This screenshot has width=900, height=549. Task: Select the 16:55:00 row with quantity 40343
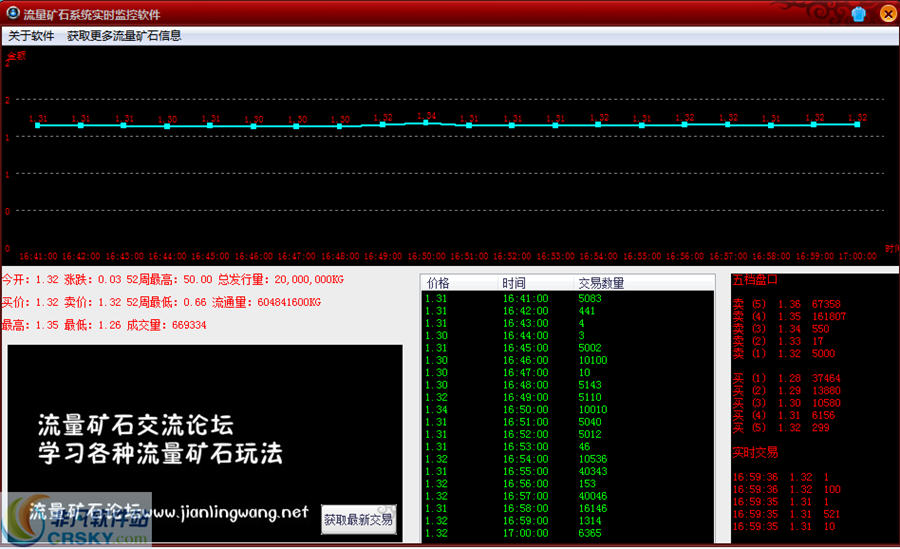point(568,471)
